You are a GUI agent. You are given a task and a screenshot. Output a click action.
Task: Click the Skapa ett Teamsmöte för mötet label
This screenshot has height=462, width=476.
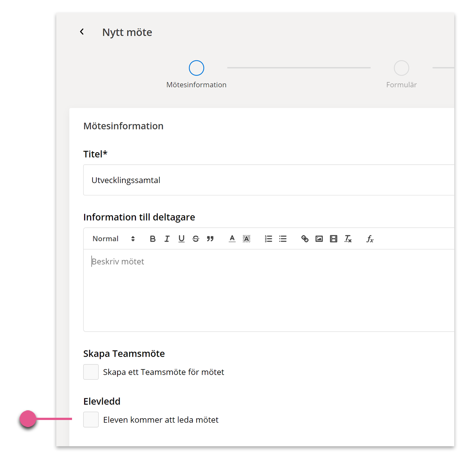pyautogui.click(x=164, y=372)
